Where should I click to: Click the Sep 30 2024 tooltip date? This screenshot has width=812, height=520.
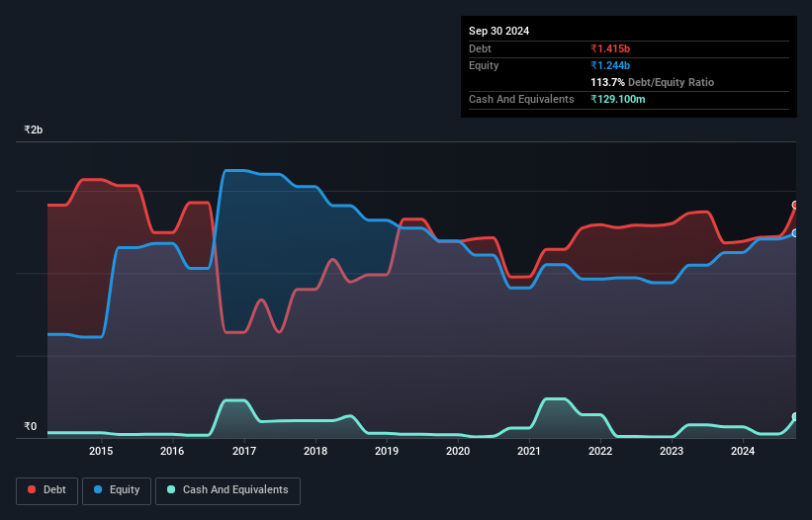498,31
